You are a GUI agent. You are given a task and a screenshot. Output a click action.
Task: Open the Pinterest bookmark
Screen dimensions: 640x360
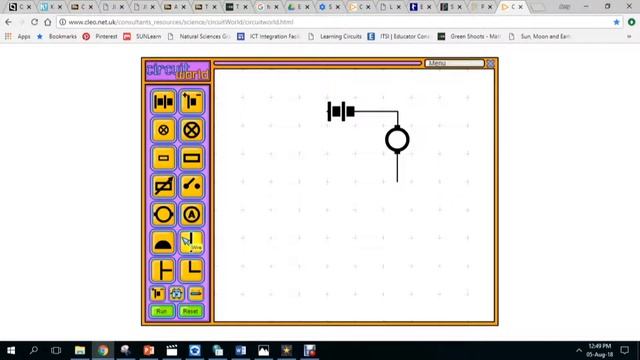(x=100, y=36)
